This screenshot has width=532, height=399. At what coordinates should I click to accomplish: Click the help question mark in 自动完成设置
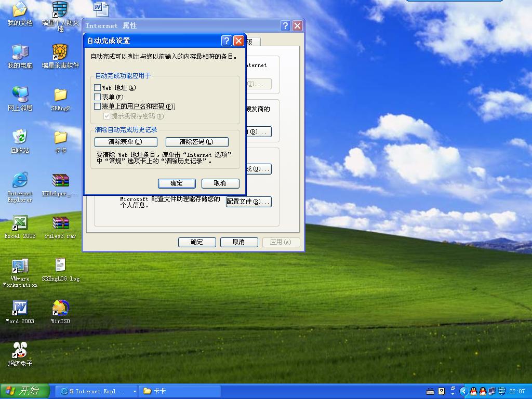(x=227, y=41)
